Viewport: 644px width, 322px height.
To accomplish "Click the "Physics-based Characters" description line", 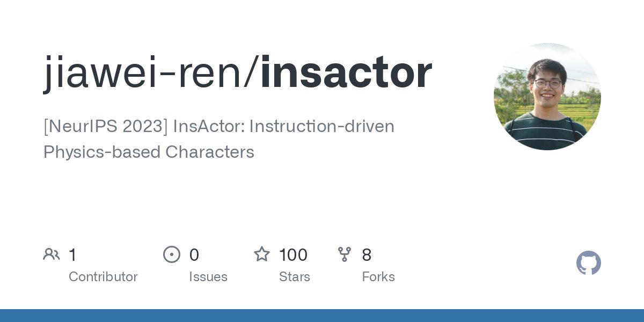I will coord(149,152).
